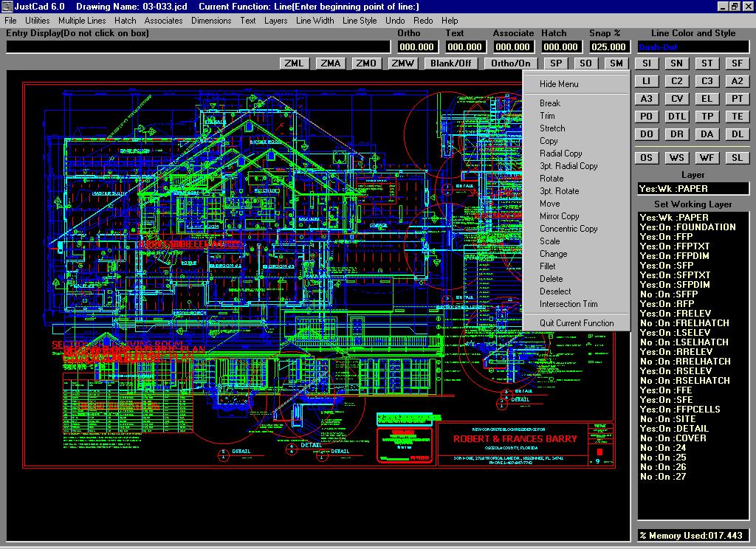The width and height of the screenshot is (756, 549).
Task: Click the ZML zoom button
Action: [x=295, y=63]
